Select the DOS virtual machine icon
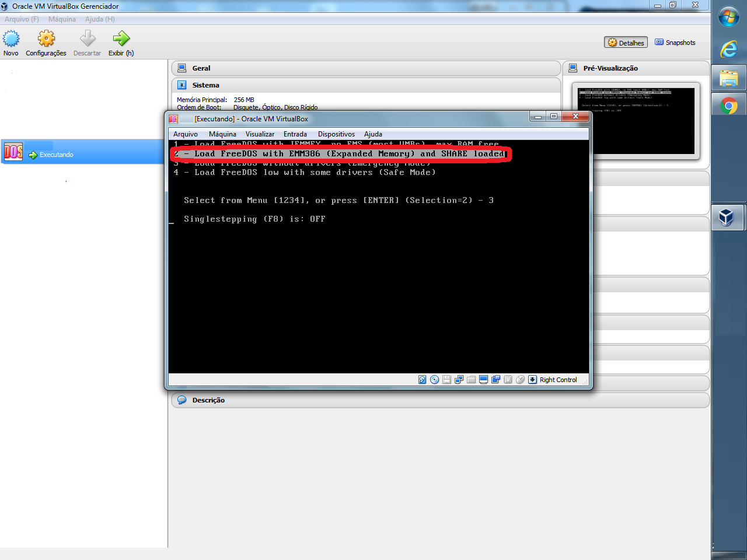This screenshot has width=747, height=560. [x=13, y=152]
